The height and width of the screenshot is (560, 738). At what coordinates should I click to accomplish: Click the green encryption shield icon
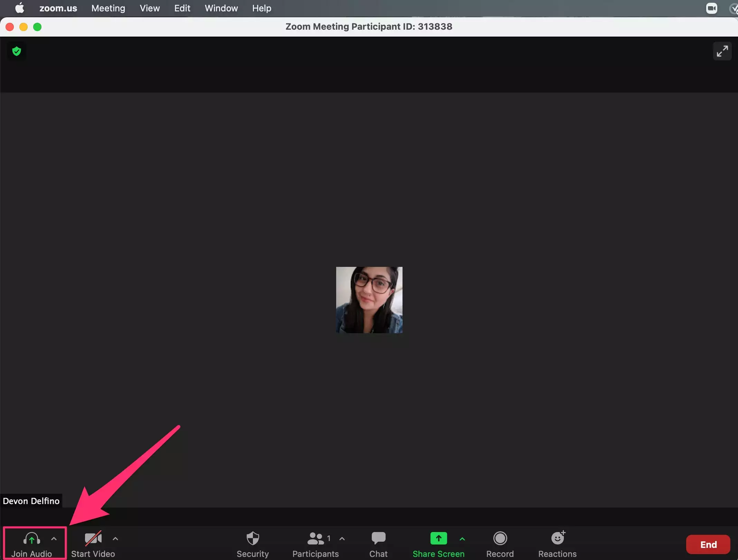tap(17, 51)
